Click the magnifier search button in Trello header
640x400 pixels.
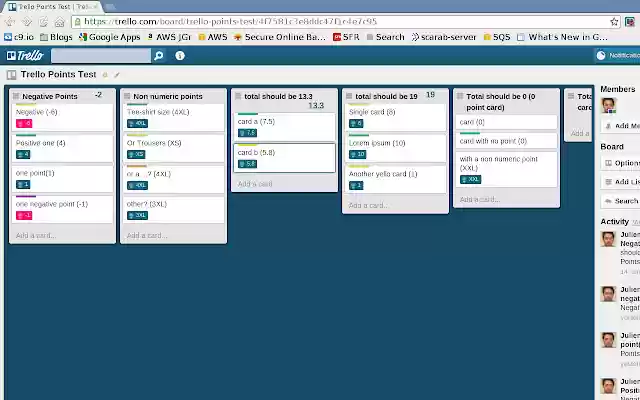[158, 56]
